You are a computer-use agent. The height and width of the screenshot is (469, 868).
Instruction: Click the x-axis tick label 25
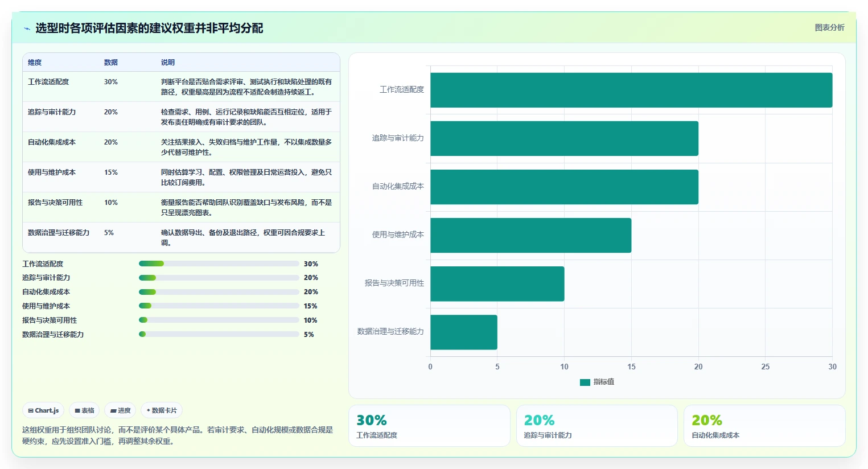pyautogui.click(x=766, y=367)
